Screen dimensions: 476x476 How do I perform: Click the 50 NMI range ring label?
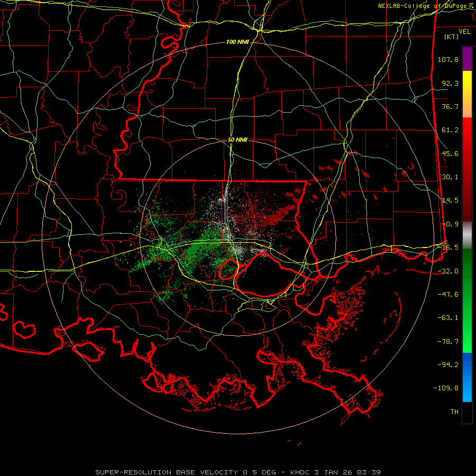237,140
